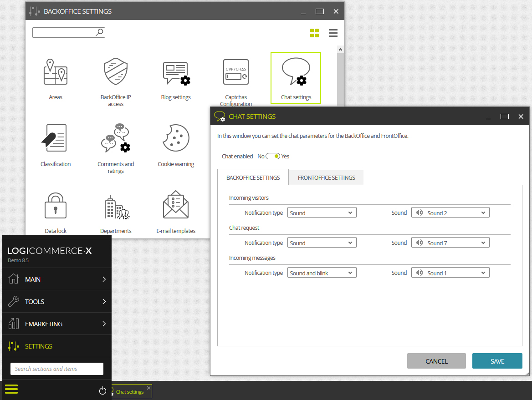Open the E-mail templates icon
532x400 pixels.
176,204
